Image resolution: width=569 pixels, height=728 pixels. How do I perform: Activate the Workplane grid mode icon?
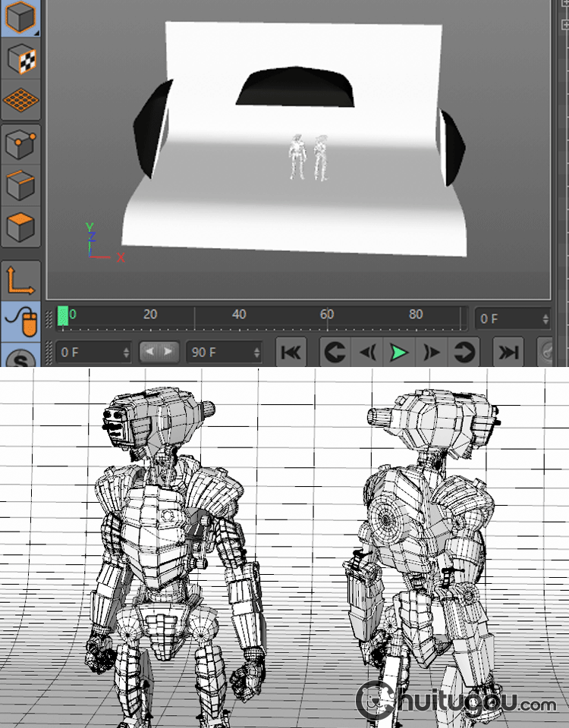pos(20,99)
